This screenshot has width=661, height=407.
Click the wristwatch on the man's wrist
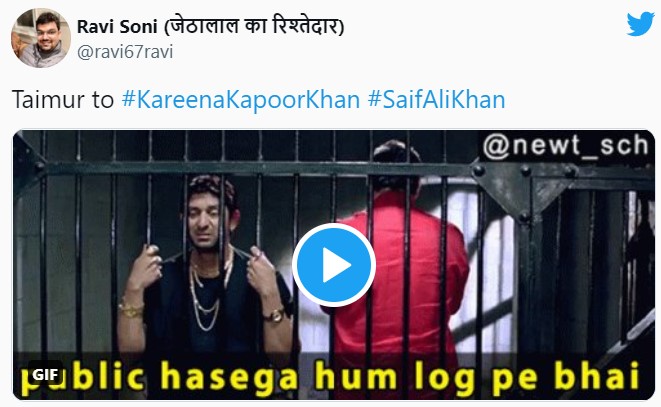[275, 315]
